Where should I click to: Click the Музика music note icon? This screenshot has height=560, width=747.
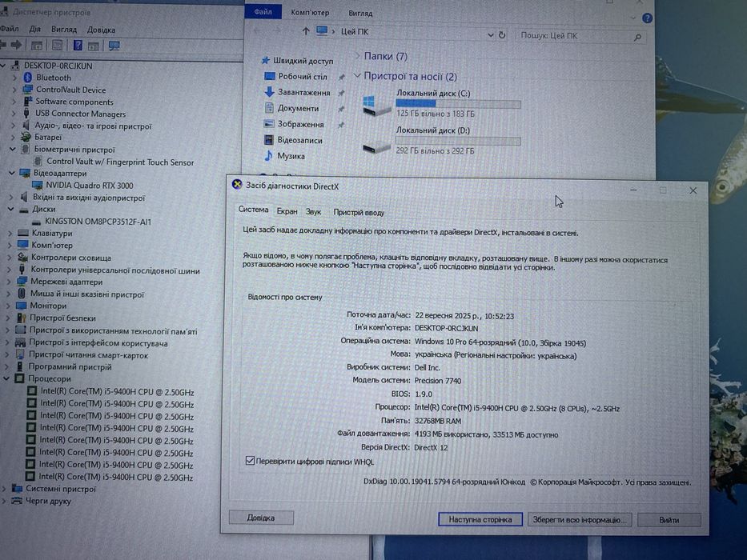[x=269, y=156]
